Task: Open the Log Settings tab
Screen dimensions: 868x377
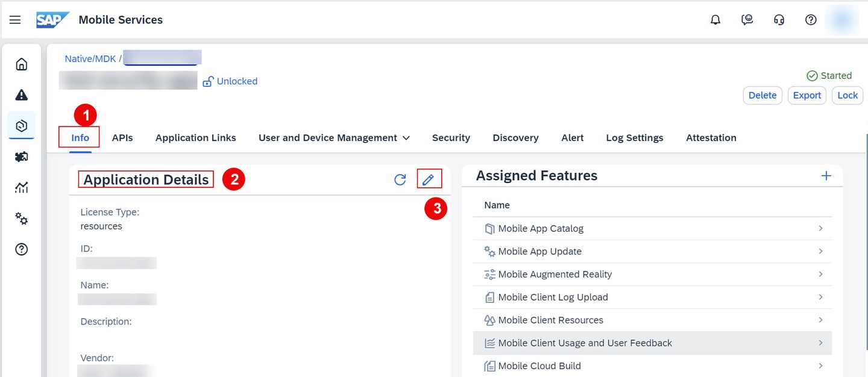Action: click(635, 138)
